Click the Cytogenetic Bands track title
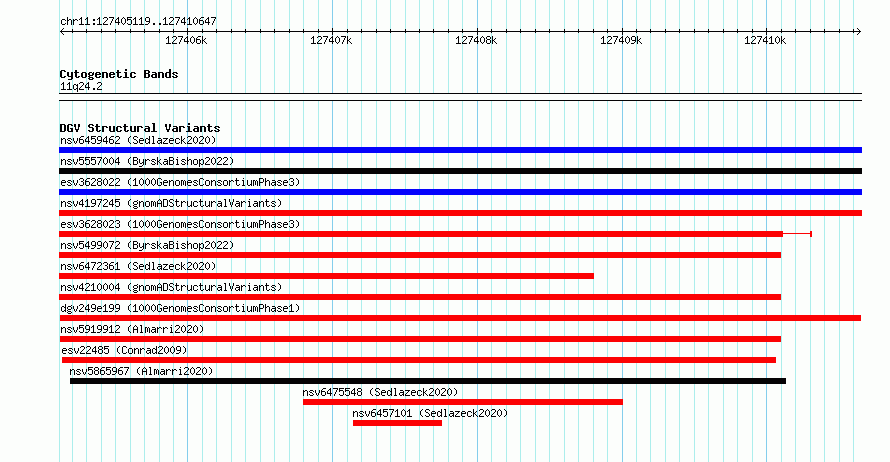 tap(119, 74)
